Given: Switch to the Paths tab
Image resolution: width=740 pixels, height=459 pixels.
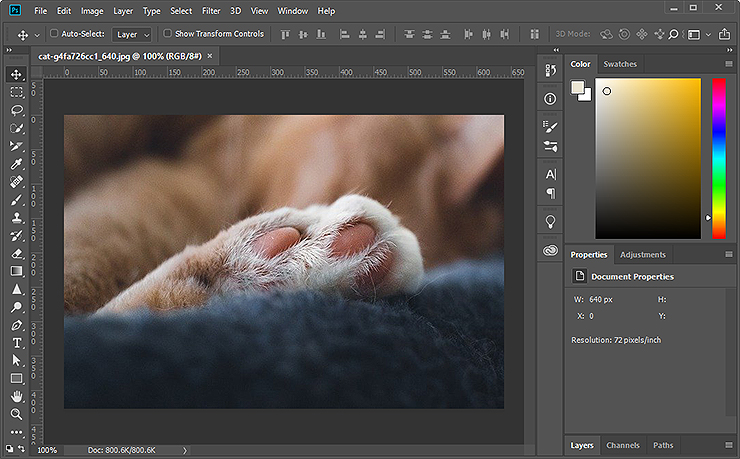Looking at the screenshot, I should click(x=663, y=445).
